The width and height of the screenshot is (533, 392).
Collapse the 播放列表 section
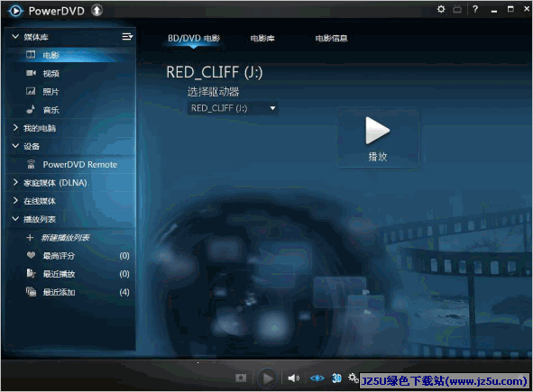(x=15, y=219)
